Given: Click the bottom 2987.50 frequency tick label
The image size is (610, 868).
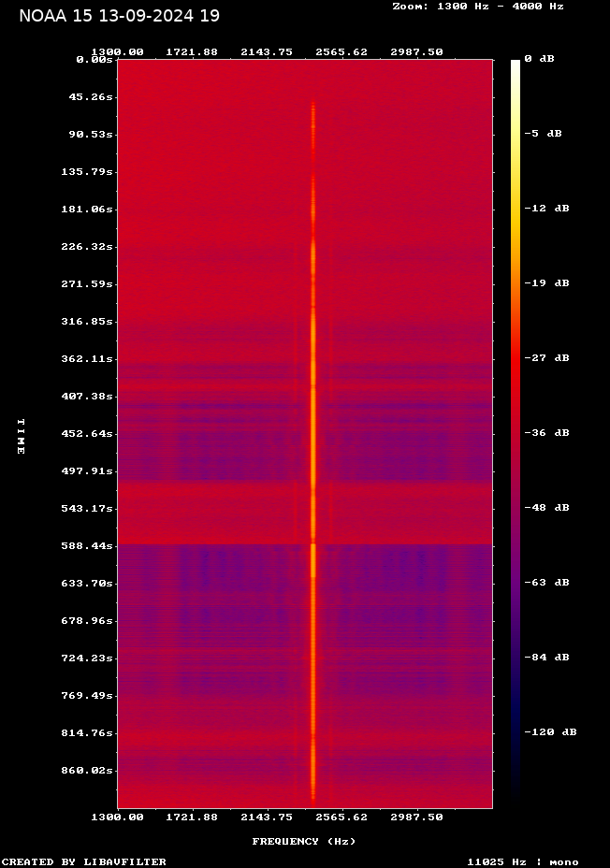Looking at the screenshot, I should [x=416, y=817].
